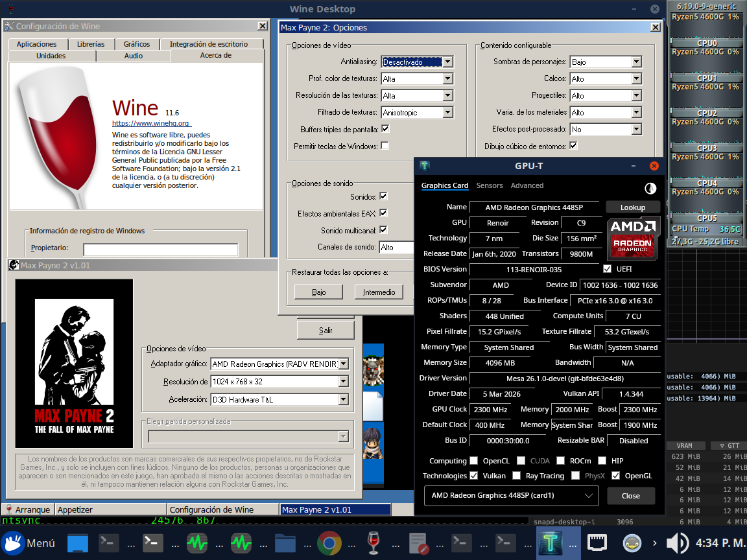Switch to the Sensors tab in GPU-T
Viewport: 747px width, 560px height.
click(x=490, y=185)
